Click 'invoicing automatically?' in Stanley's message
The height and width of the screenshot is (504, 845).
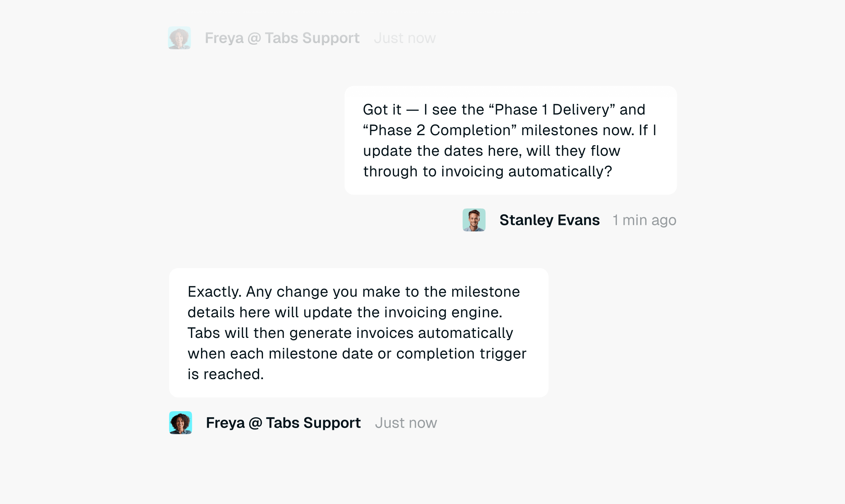pyautogui.click(x=527, y=172)
